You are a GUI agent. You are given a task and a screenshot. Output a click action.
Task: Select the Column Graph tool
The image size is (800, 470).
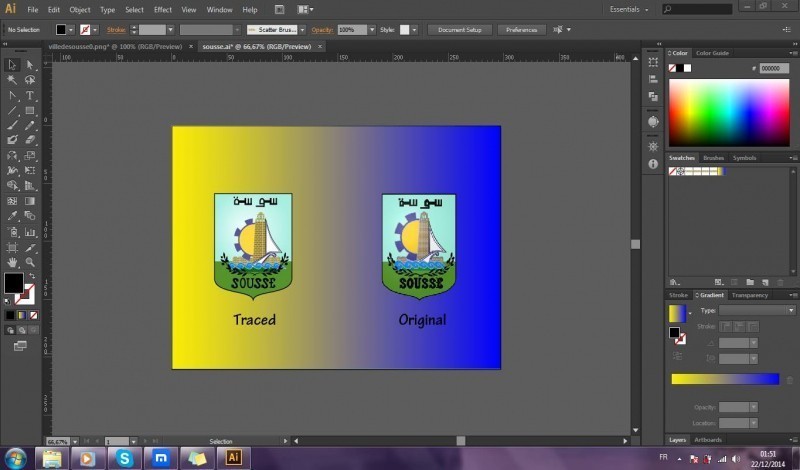30,232
